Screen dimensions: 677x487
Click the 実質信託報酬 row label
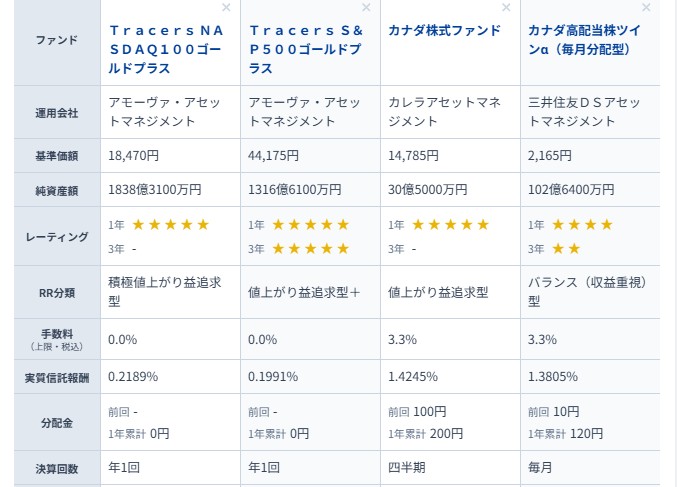57,377
